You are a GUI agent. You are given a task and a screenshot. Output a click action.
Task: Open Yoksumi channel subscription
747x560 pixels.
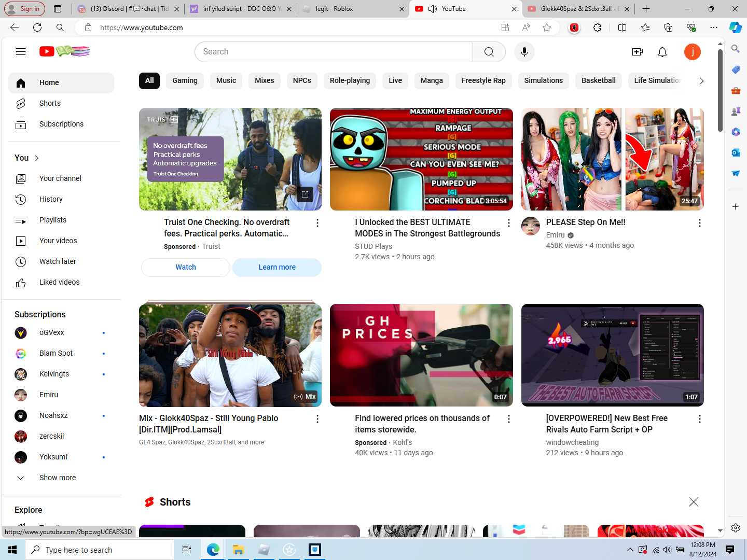61,457
